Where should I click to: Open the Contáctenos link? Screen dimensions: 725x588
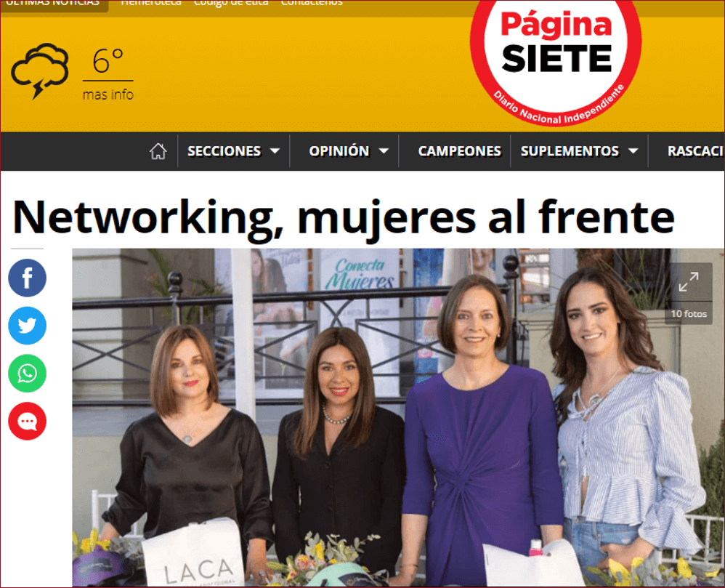pos(312,3)
